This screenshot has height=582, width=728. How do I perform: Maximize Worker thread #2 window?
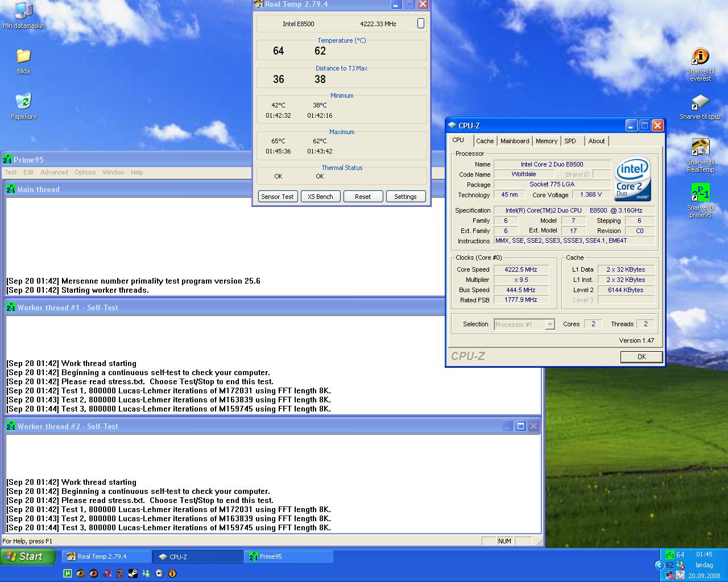(520, 426)
